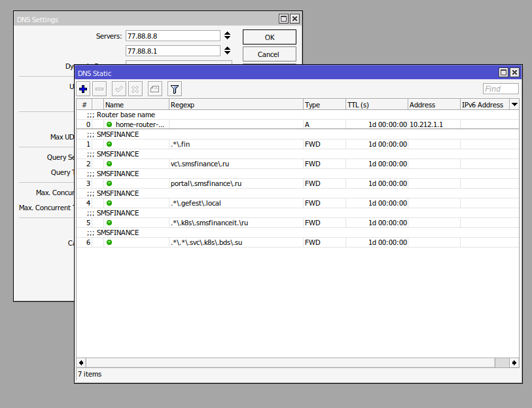The height and width of the screenshot is (408, 532).
Task: Click stepper arrows beside server 77.88.8.1
Action: [x=227, y=50]
